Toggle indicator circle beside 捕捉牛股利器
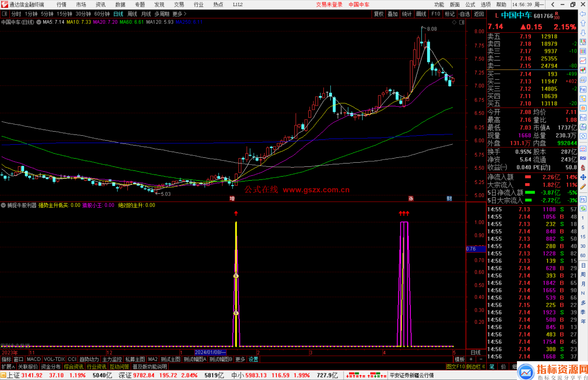Image resolution: width=588 pixels, height=380 pixels. [4, 205]
